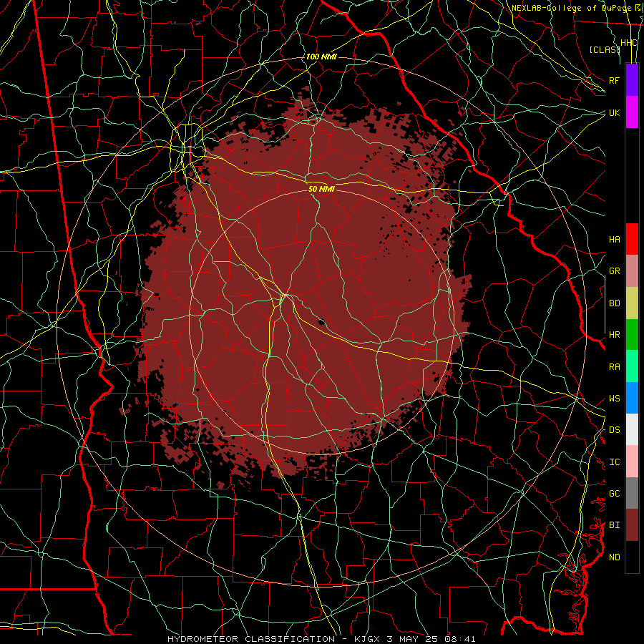Screen dimensions: 644x644
Task: Click the DS legend label
Action: coord(615,430)
